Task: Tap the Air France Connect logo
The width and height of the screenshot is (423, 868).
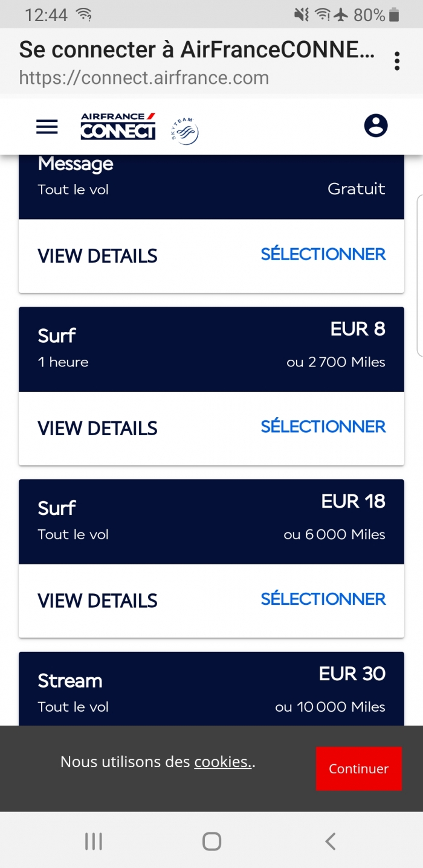Action: point(118,126)
